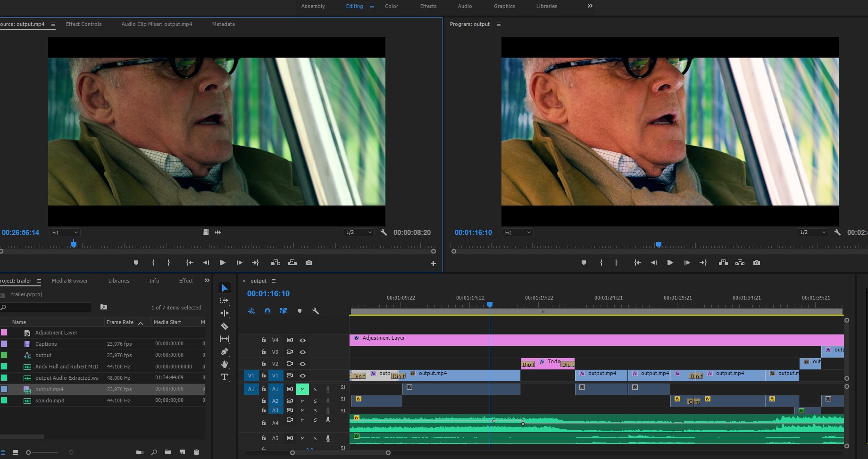This screenshot has width=868, height=459.
Task: Toggle sync lock on track V2
Action: click(x=290, y=364)
